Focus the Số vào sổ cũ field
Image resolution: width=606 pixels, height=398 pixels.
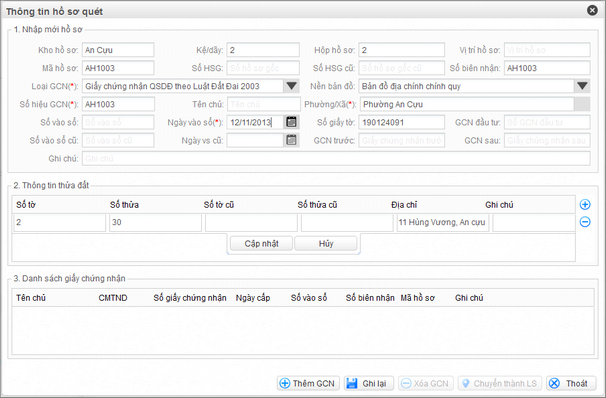click(118, 140)
